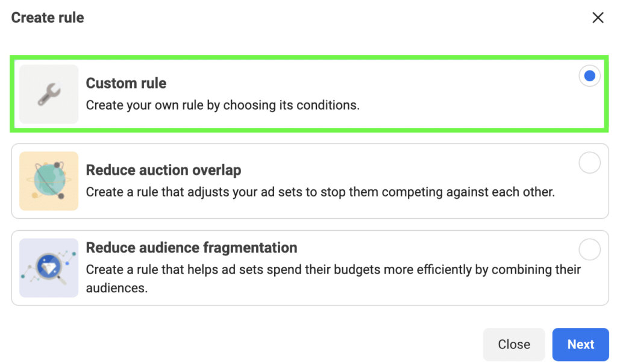Select the Reduce audience fragmentation option card
This screenshot has width=617, height=364.
pos(308,267)
